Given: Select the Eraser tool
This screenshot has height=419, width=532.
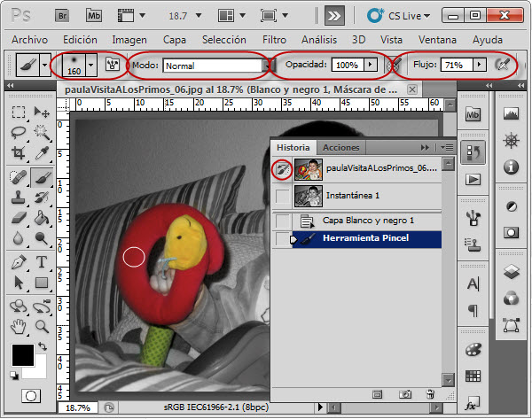Looking at the screenshot, I should (19, 218).
